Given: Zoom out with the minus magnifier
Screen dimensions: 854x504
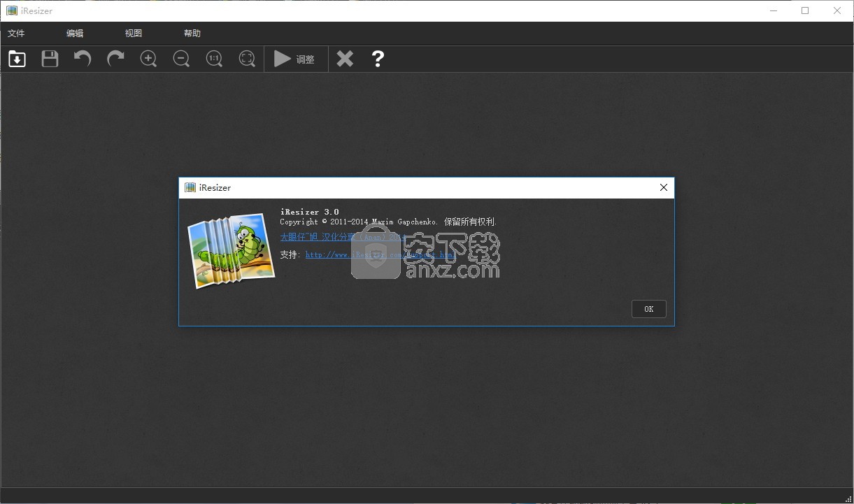Looking at the screenshot, I should pyautogui.click(x=181, y=59).
